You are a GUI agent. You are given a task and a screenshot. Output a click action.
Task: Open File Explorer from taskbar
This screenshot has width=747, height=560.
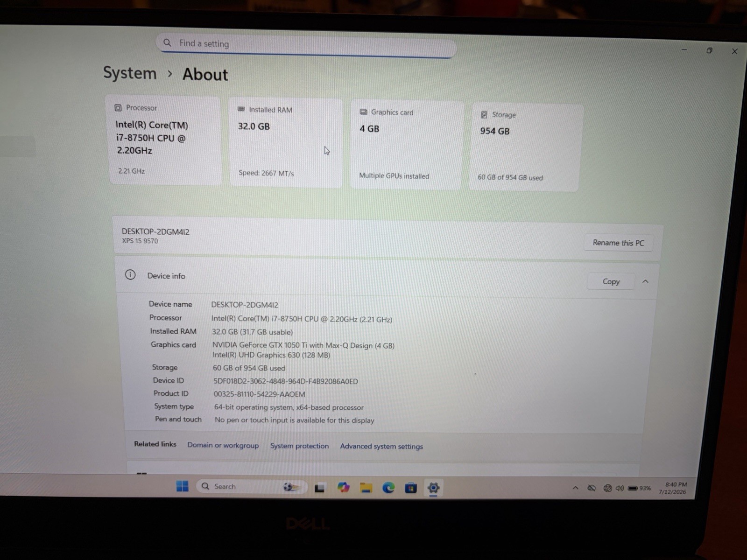[x=366, y=488]
